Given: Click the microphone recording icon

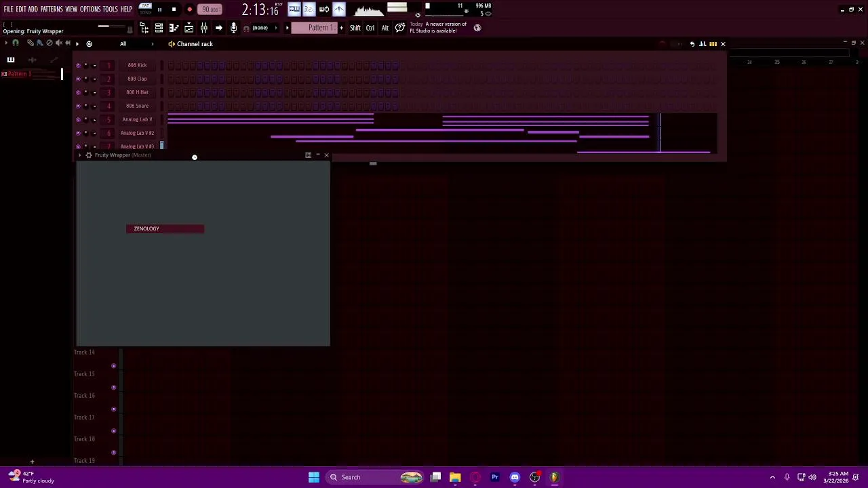Looking at the screenshot, I should (233, 28).
